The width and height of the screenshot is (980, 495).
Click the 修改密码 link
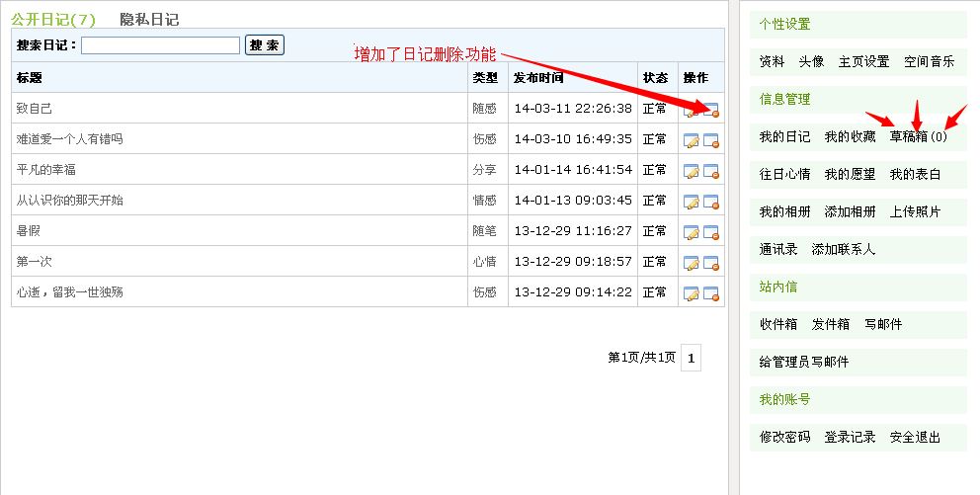tap(784, 437)
